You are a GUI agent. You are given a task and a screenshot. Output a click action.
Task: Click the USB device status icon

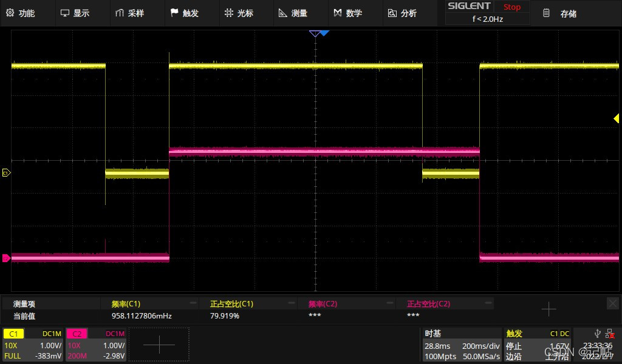(598, 334)
